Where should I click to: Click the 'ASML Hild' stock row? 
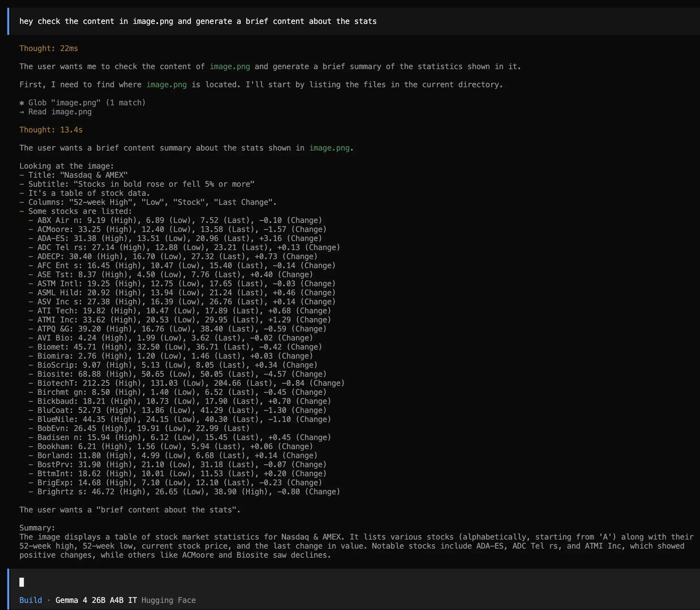click(x=182, y=292)
